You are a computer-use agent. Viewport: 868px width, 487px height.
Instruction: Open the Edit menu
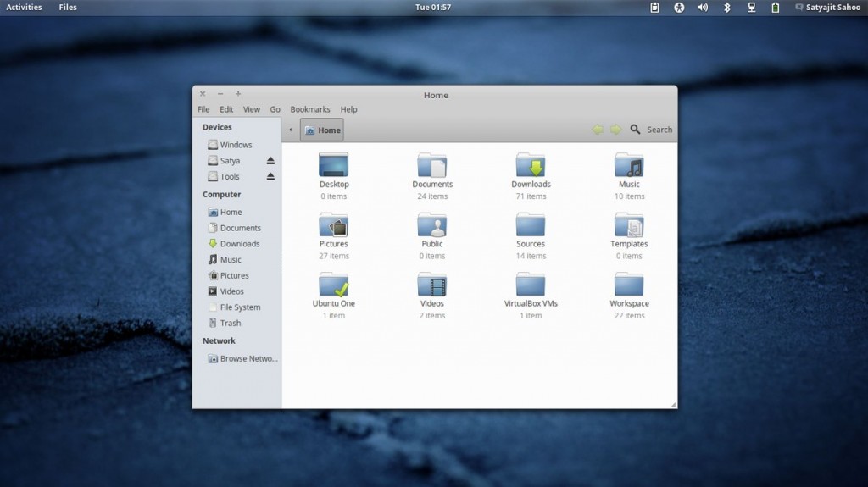(x=226, y=109)
